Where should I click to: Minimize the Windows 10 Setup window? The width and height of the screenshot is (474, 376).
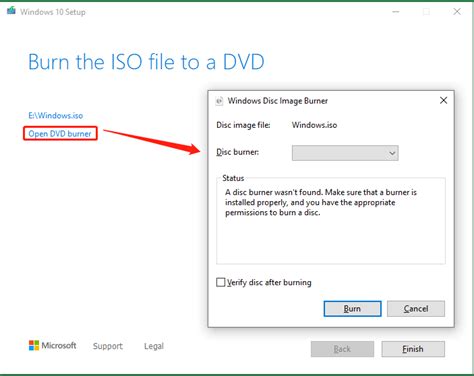tap(396, 12)
